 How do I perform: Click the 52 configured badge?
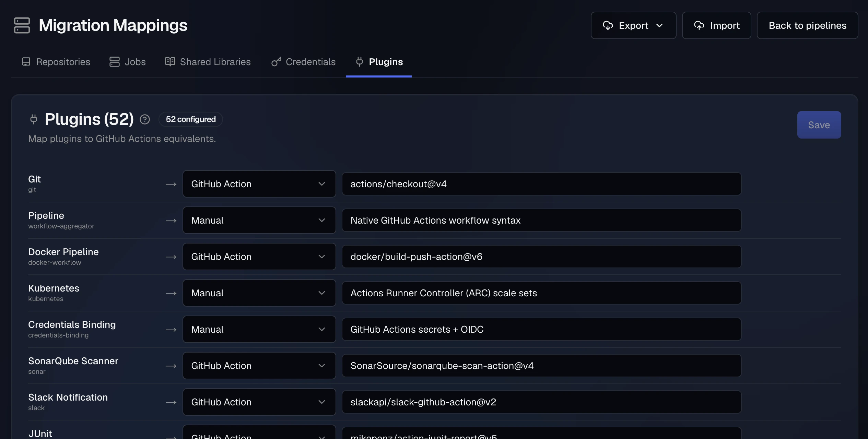(x=191, y=119)
